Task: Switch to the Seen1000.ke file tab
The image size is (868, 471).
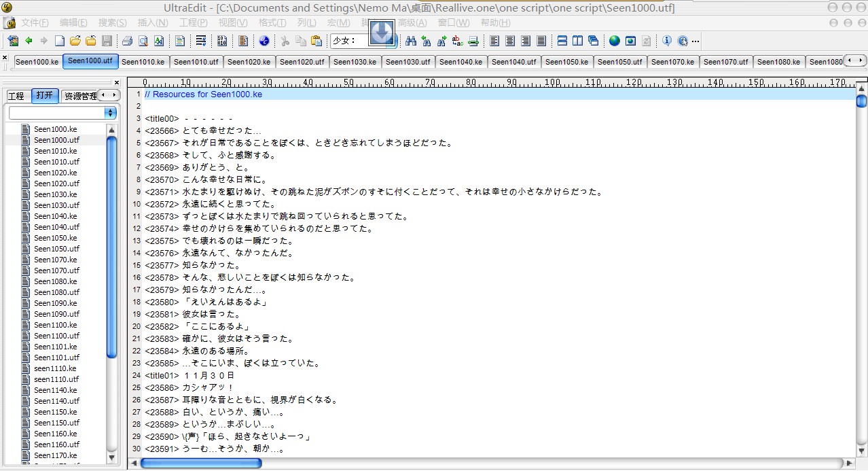Action: click(x=37, y=62)
